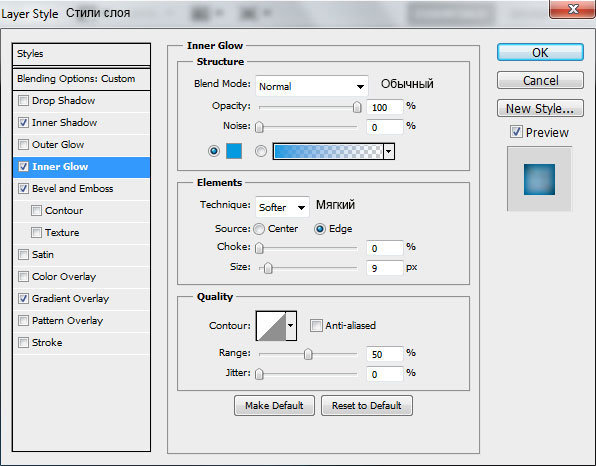
Task: Click the Noise slider handle
Action: (259, 127)
